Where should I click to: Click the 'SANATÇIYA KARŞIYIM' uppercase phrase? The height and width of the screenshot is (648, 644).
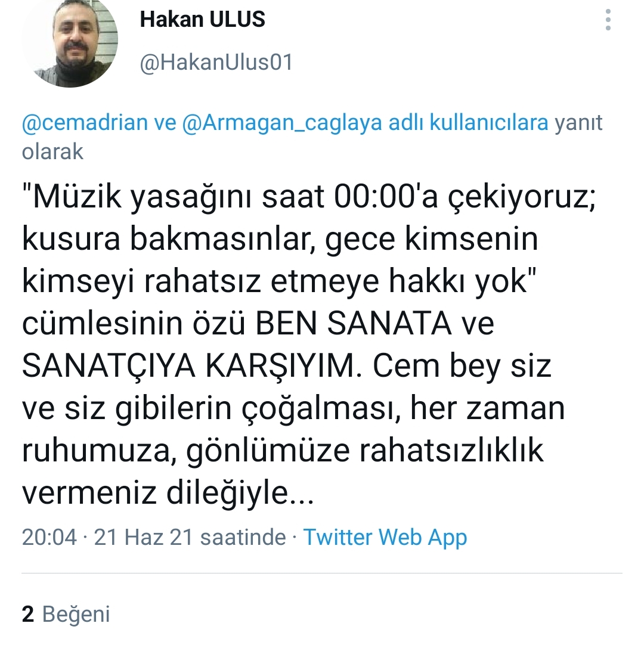click(x=189, y=367)
